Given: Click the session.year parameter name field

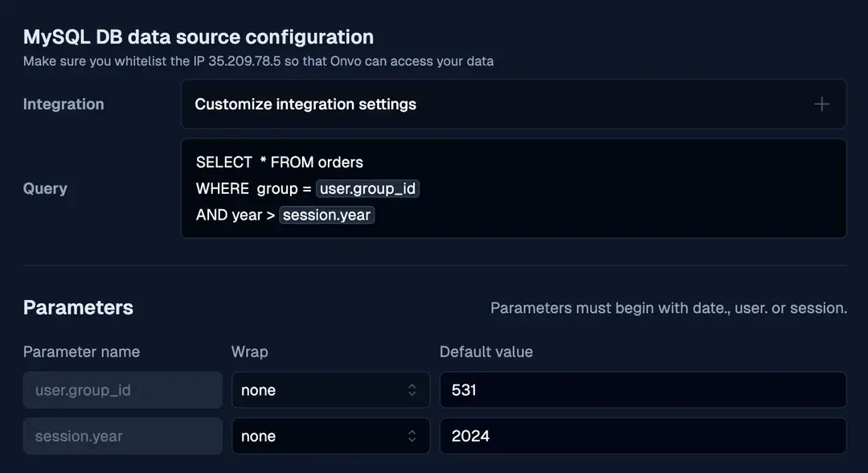Looking at the screenshot, I should click(x=122, y=436).
